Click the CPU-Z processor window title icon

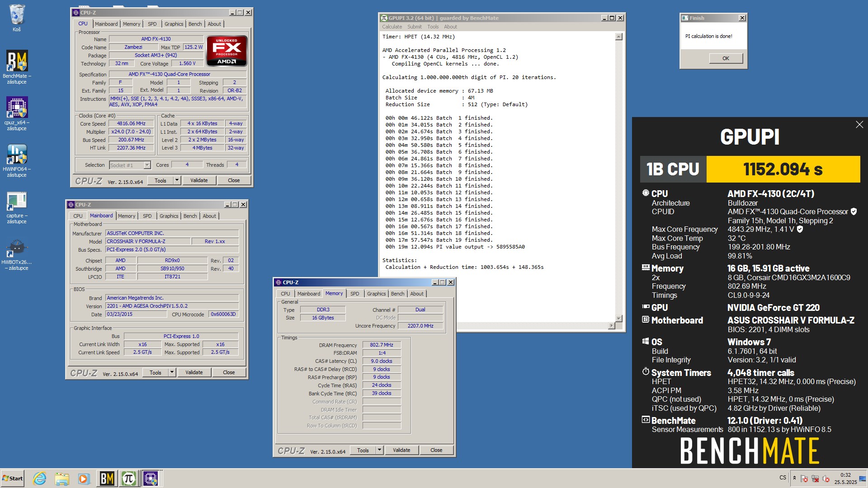76,13
